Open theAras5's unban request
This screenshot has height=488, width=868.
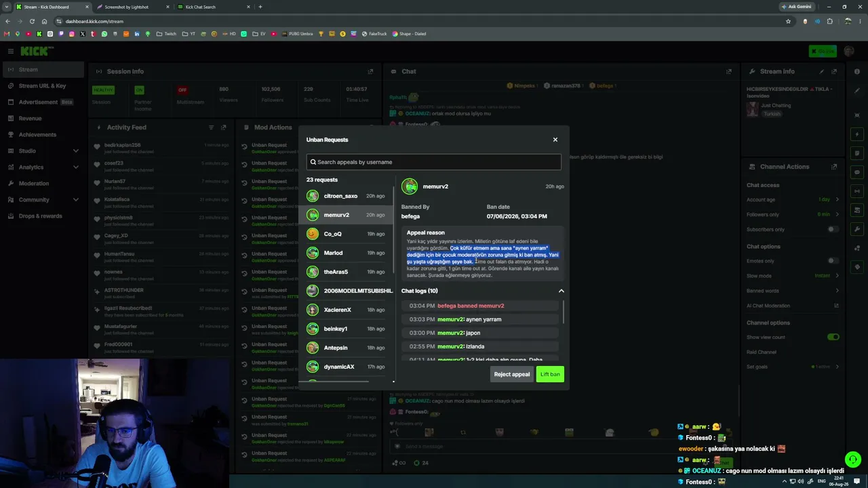pyautogui.click(x=346, y=272)
